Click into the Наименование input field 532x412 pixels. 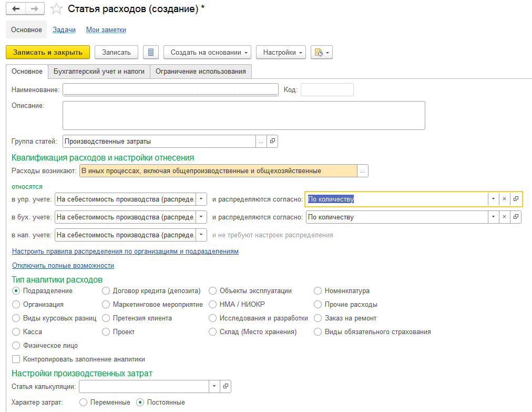170,90
